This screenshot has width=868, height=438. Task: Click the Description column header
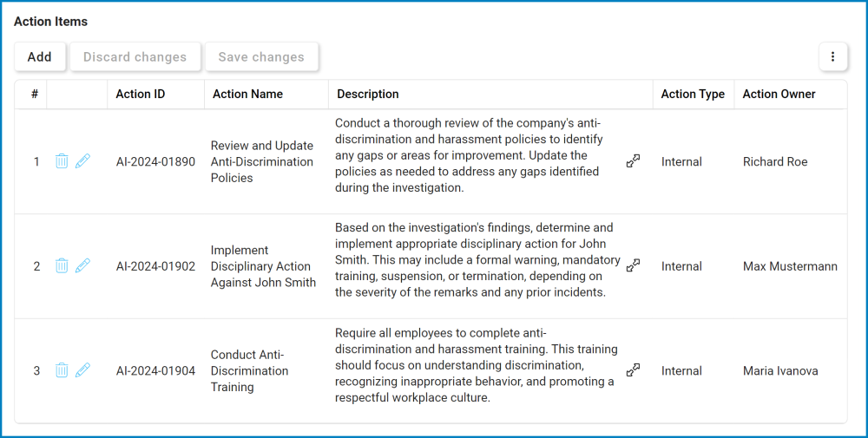coord(368,95)
